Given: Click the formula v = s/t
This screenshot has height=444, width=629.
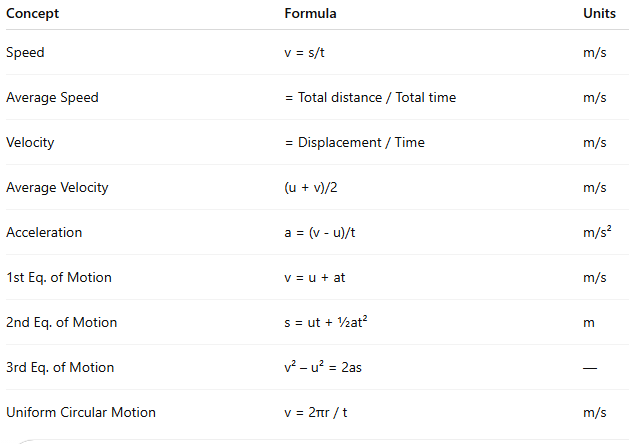Looking at the screenshot, I should (304, 52).
